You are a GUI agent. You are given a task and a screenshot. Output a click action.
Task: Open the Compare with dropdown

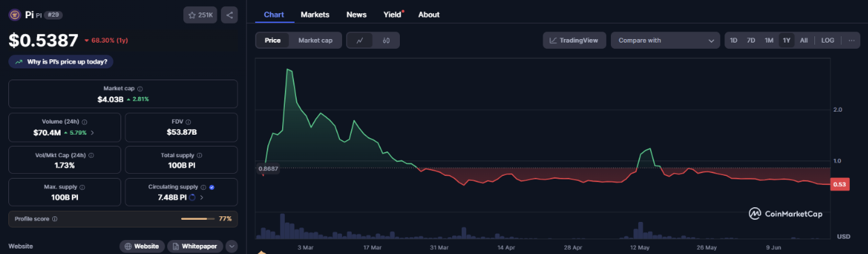pos(665,40)
